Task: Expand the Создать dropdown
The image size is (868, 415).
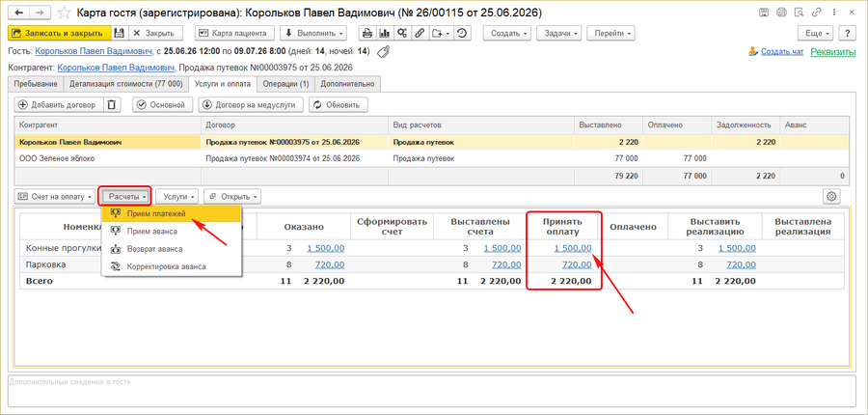Action: pyautogui.click(x=506, y=33)
